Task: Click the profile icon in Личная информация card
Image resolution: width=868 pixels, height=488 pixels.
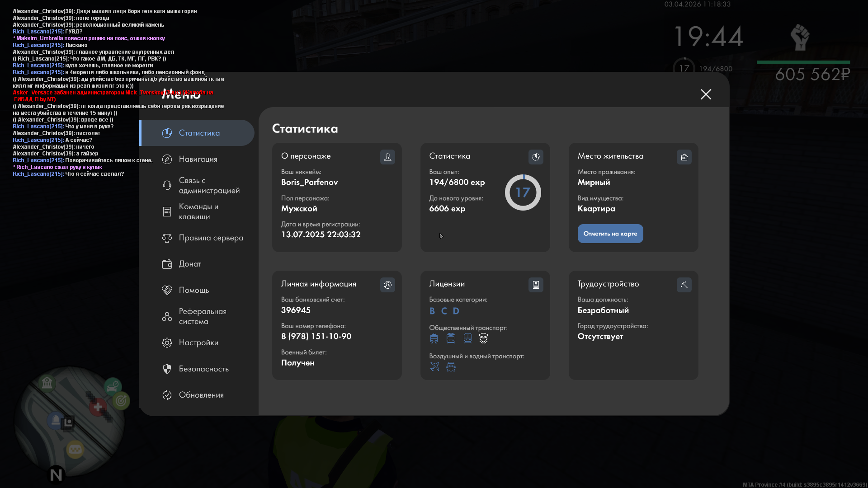Action: 387,285
